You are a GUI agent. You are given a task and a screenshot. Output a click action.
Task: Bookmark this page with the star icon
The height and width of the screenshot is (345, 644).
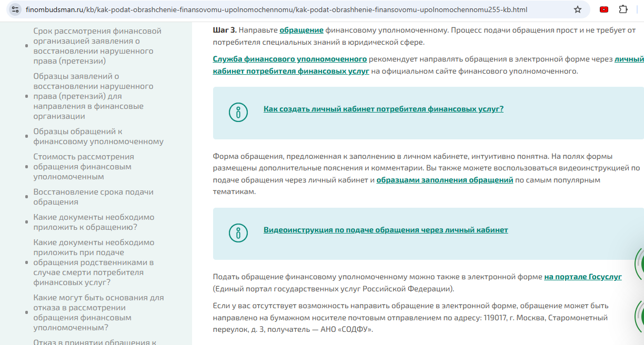click(x=578, y=9)
